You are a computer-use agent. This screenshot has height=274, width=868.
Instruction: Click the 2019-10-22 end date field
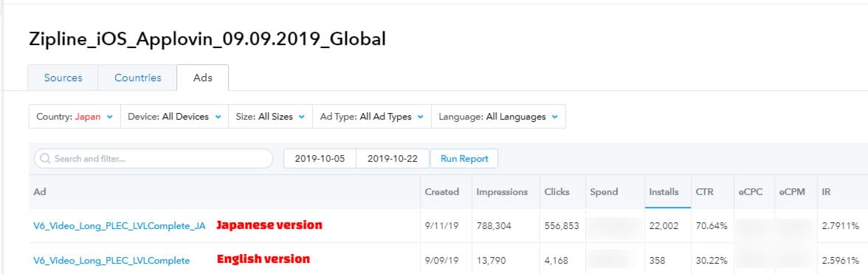393,159
